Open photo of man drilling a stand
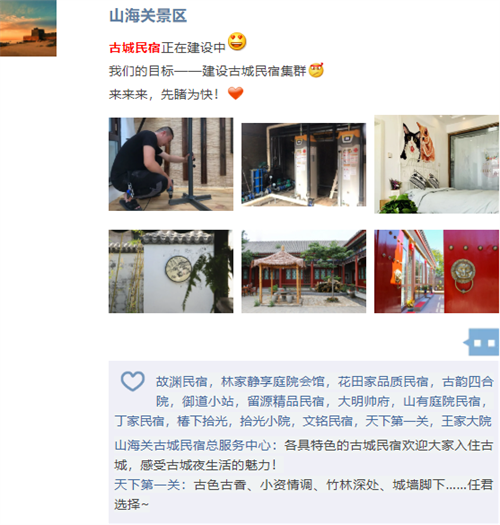Viewport: 500px width, 525px height. (171, 164)
